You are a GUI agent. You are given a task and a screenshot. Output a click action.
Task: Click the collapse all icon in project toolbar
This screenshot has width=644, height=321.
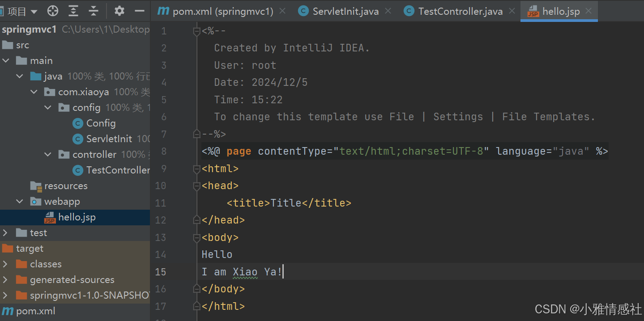click(94, 11)
